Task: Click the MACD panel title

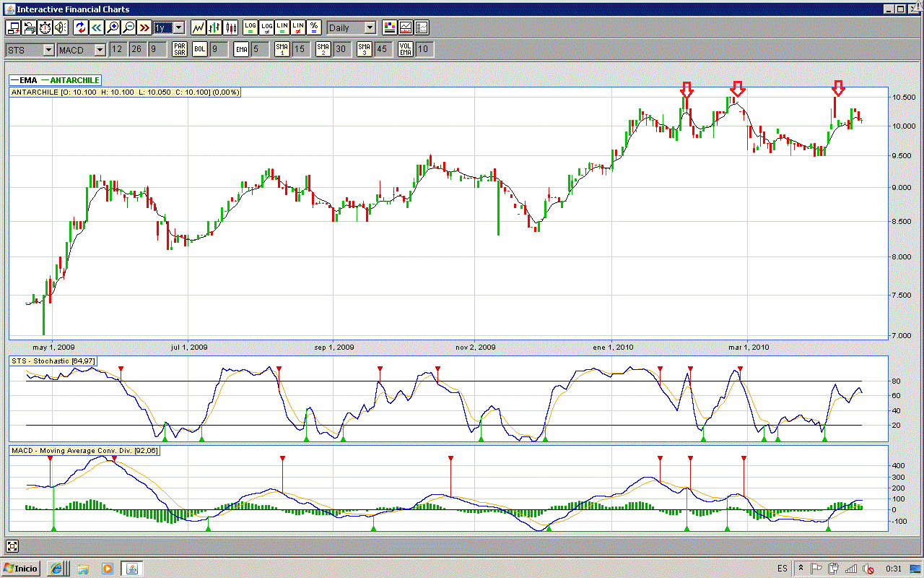Action: pos(85,451)
